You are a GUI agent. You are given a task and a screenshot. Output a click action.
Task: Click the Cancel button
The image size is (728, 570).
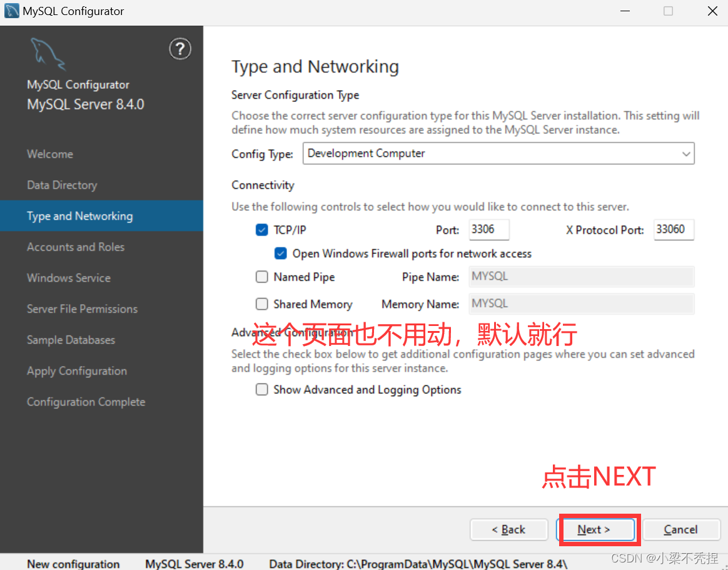tap(681, 529)
